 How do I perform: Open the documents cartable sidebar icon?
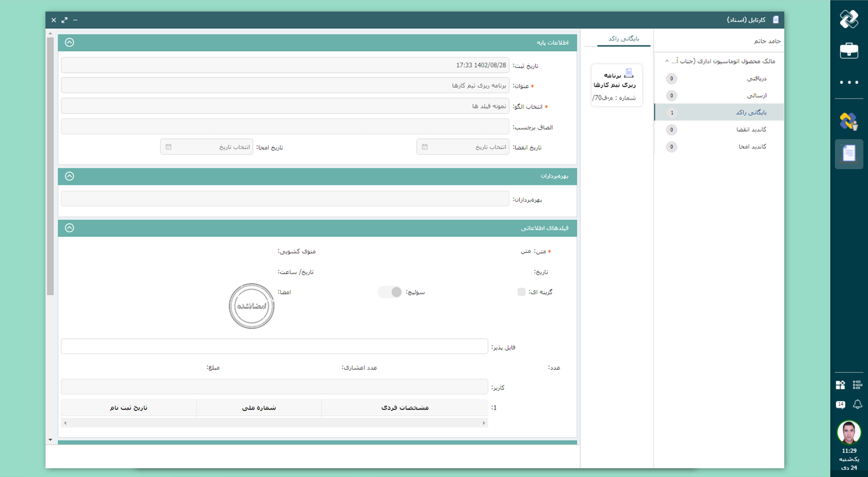tap(849, 154)
